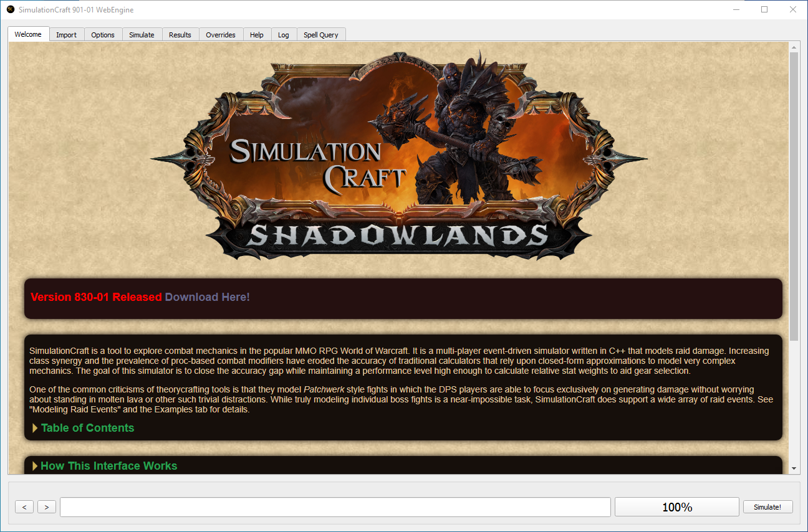Close the SimulationCraft window
This screenshot has height=532, width=808.
[x=793, y=9]
